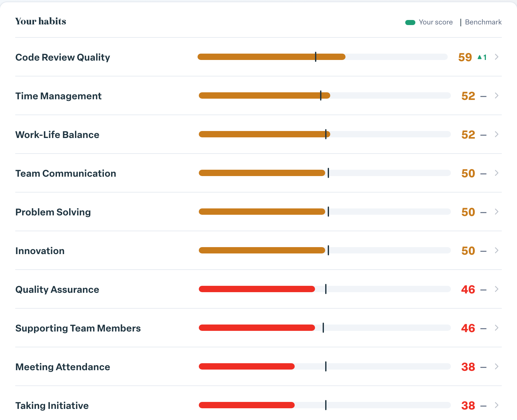Image resolution: width=517 pixels, height=420 pixels.
Task: Open the Time Management habit
Action: click(x=58, y=96)
